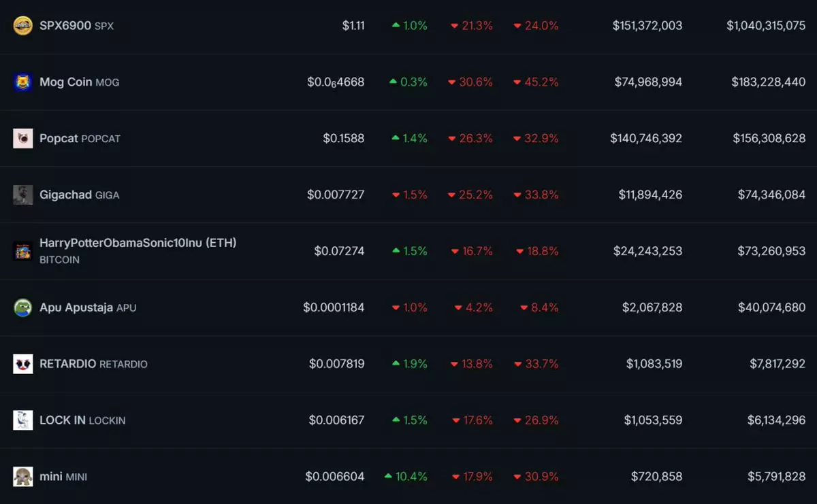Click the HarryPotterObamaSonic10Inu (ETH) name

click(138, 243)
